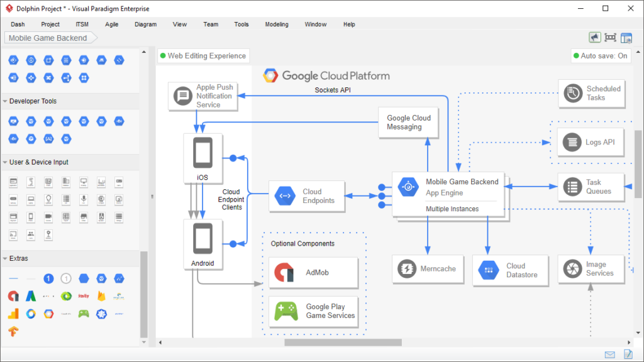This screenshot has height=362, width=644.
Task: Select the Google Play Game Services icon in Extras
Action: [83, 314]
